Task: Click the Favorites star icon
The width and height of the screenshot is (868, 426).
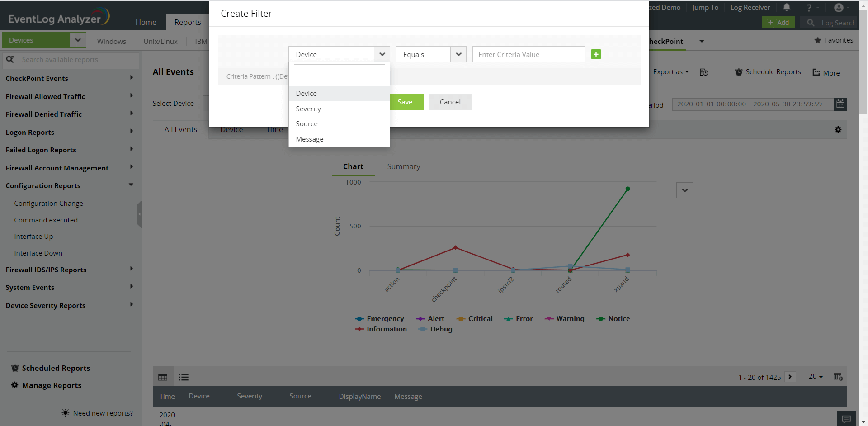Action: tap(818, 40)
